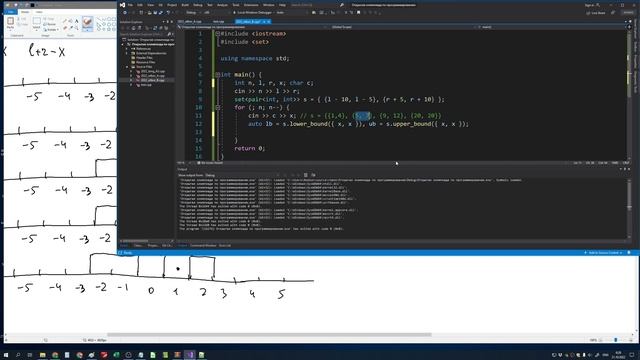Click the Visual Studio logo icon

[x=122, y=5]
